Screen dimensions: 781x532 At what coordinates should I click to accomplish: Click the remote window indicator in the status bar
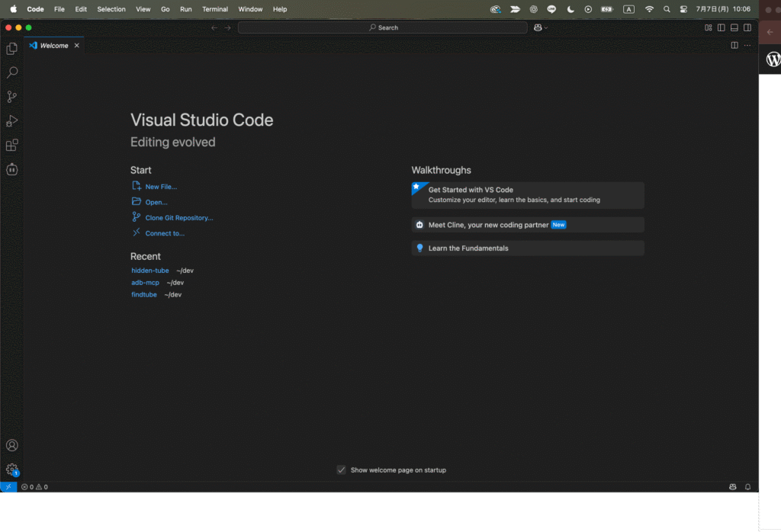(x=8, y=487)
